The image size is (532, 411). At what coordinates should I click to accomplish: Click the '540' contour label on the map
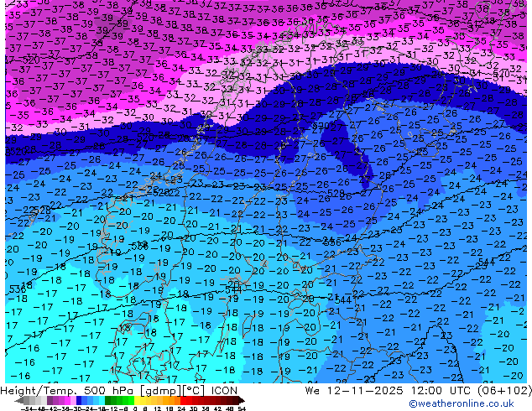tap(501, 74)
